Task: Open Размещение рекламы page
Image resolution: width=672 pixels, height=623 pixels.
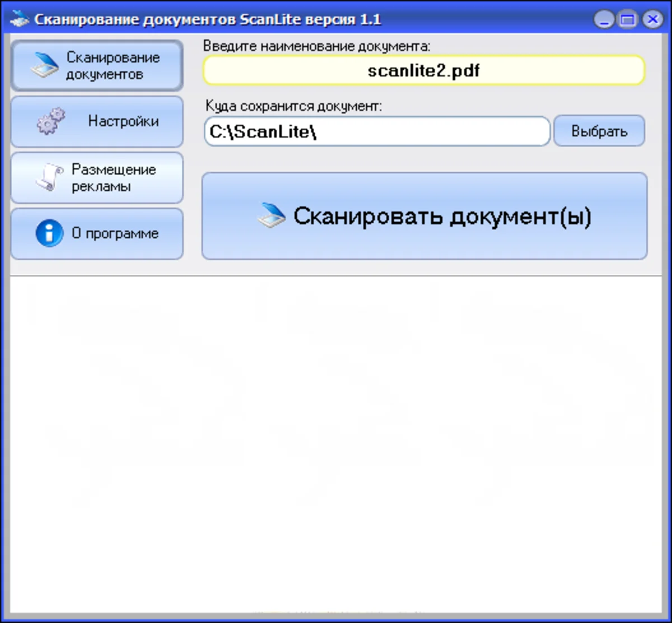Action: tap(97, 177)
